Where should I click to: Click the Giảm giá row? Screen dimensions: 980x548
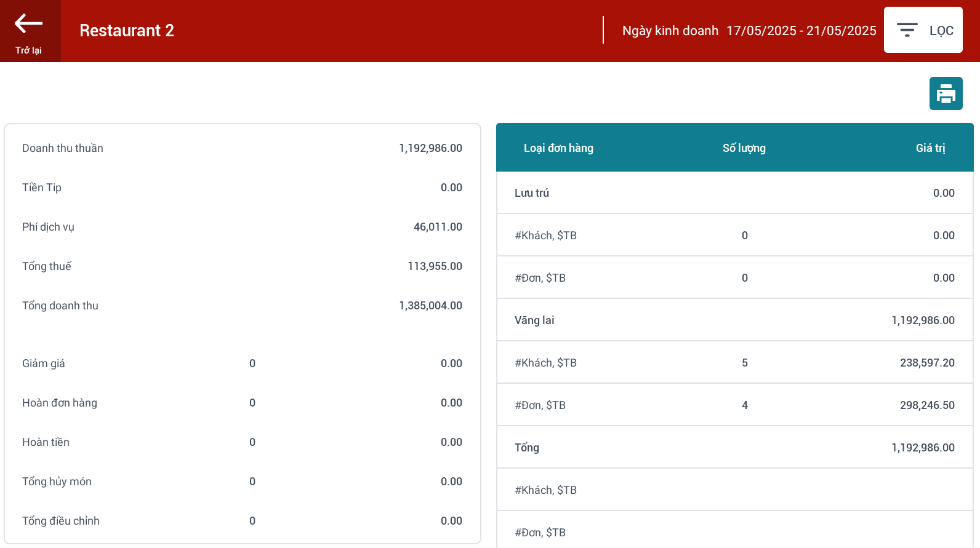(x=242, y=363)
